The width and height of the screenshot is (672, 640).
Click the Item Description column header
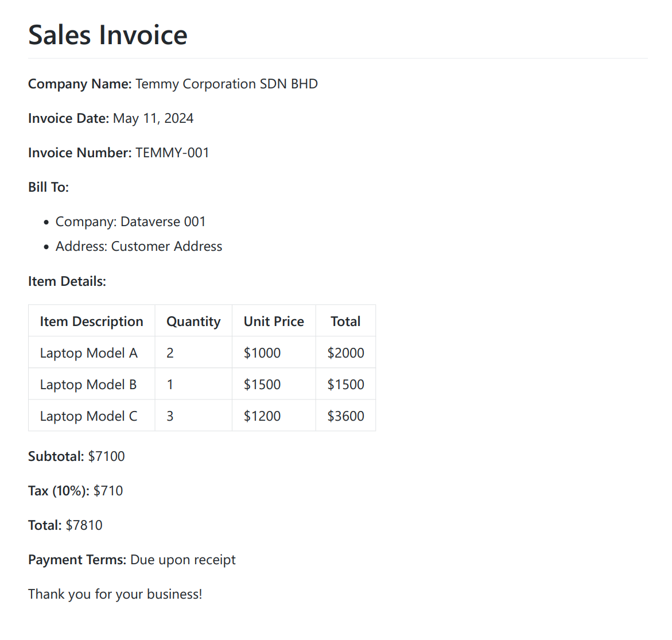pyautogui.click(x=92, y=321)
